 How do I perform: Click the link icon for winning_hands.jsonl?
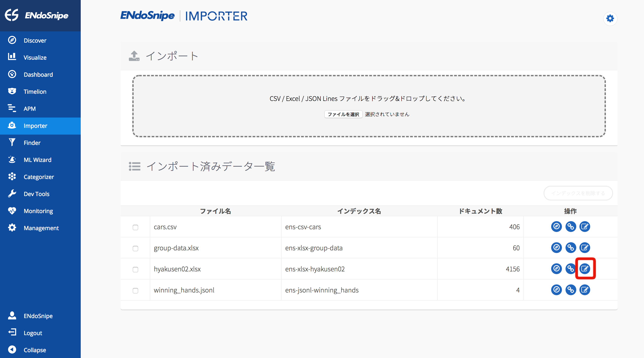570,290
